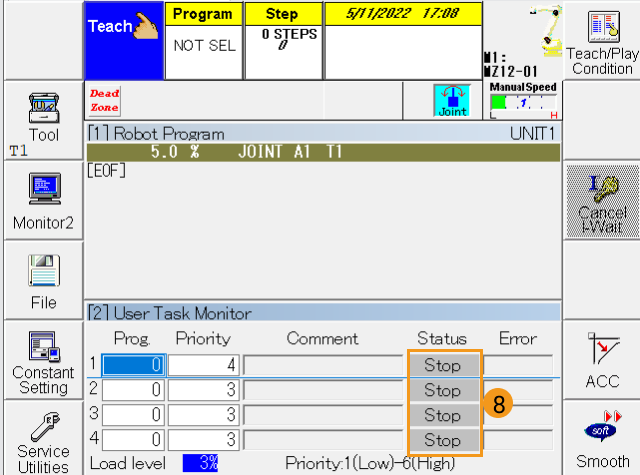
Task: Click Comment field for task 1
Action: [323, 364]
